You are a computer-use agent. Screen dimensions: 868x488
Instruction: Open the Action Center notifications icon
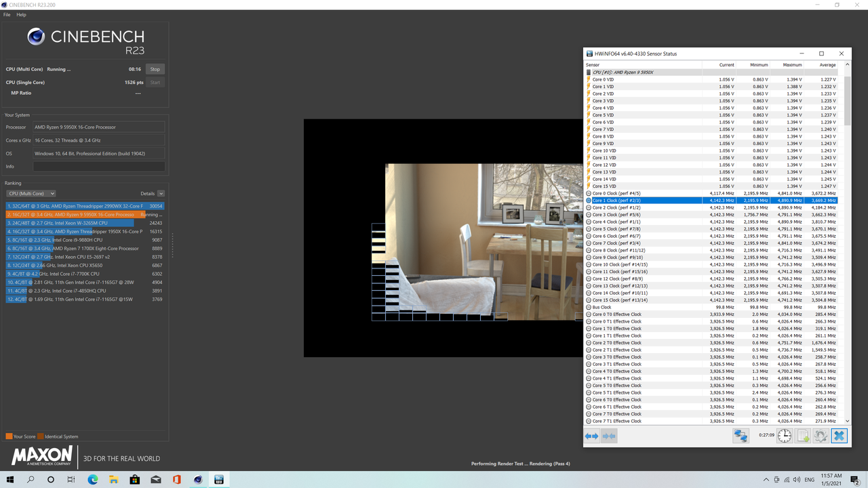click(x=856, y=479)
